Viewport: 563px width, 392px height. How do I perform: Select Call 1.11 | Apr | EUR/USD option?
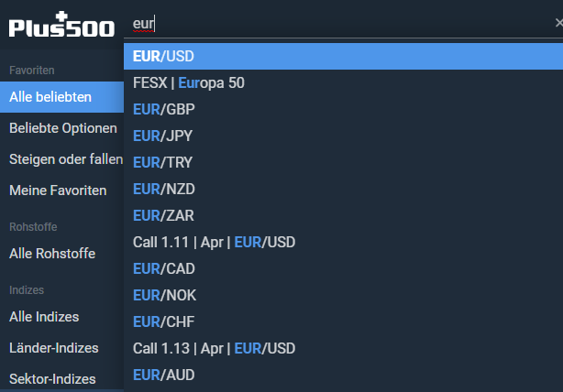(x=343, y=242)
